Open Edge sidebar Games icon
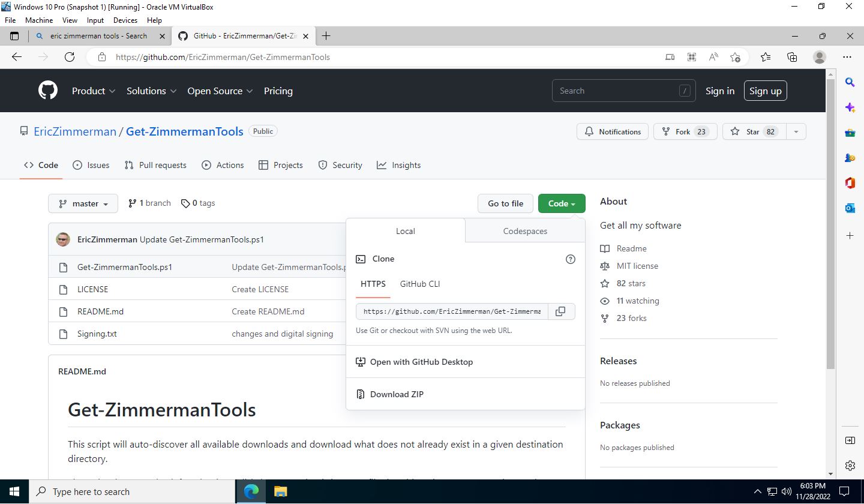Screen dimensions: 864x504 [x=850, y=158]
